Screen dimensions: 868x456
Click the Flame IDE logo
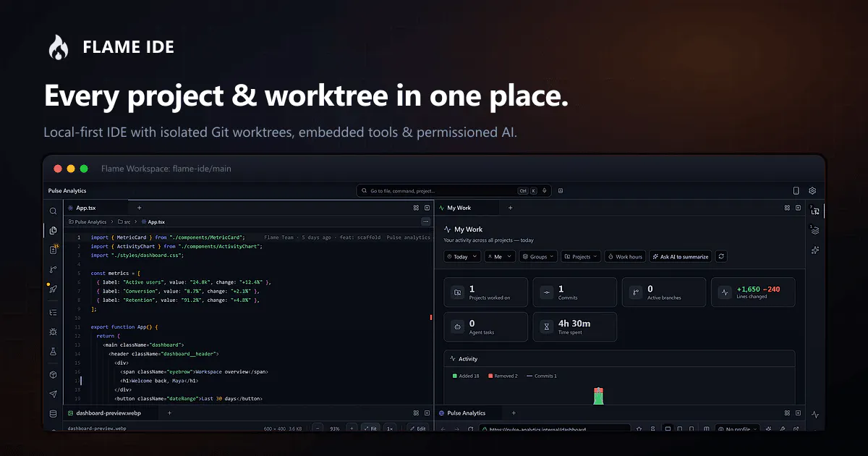[x=58, y=47]
